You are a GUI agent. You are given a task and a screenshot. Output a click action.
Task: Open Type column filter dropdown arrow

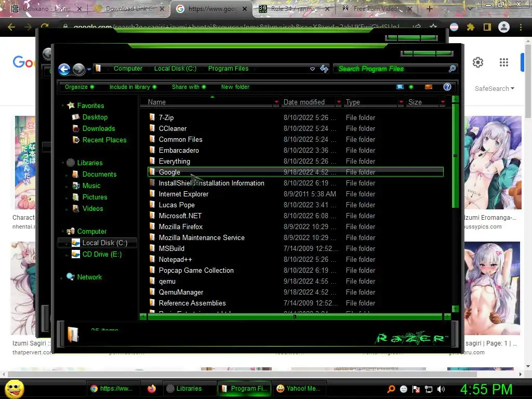point(402,102)
